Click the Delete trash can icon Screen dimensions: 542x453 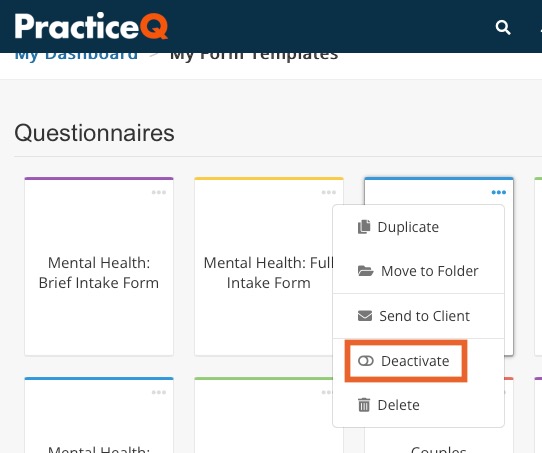364,405
